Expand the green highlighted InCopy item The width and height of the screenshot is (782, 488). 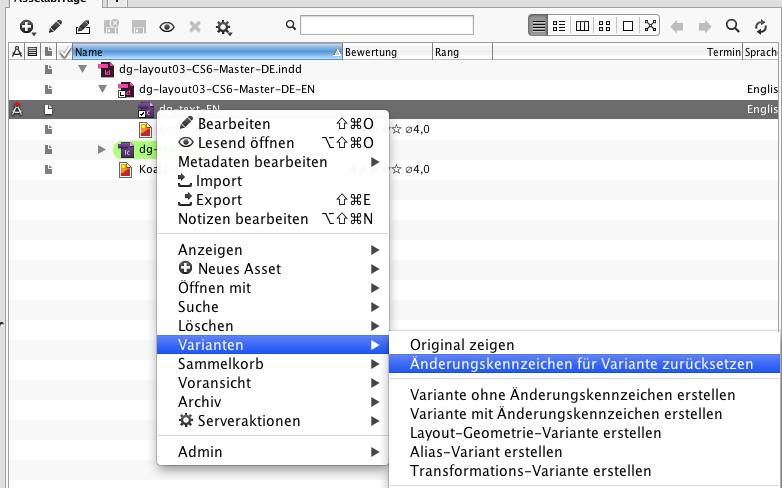click(101, 149)
